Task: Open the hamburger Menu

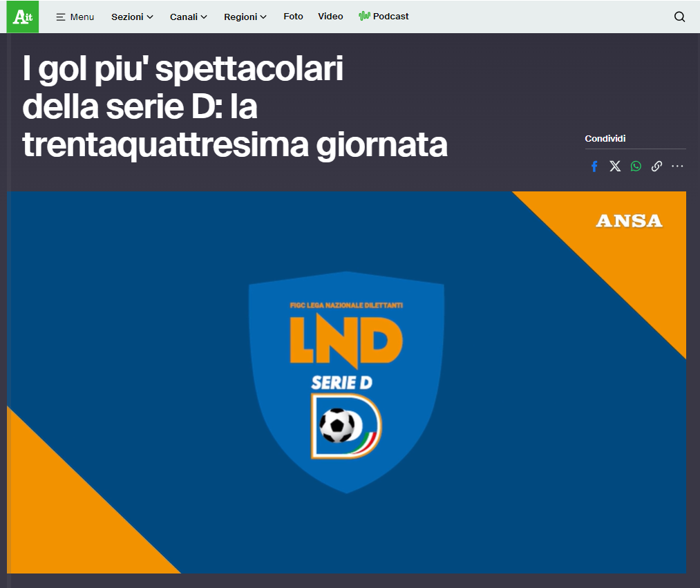Action: (x=75, y=17)
